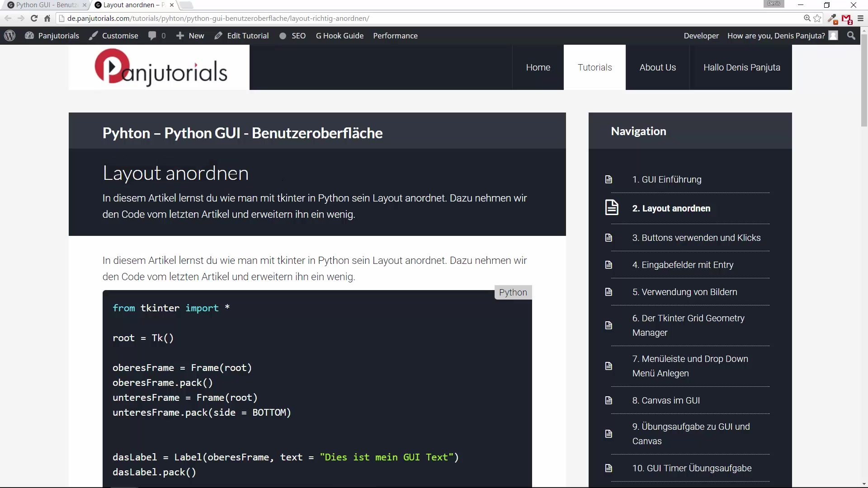Open the New content menu in admin bar
The image size is (868, 488).
pos(190,36)
